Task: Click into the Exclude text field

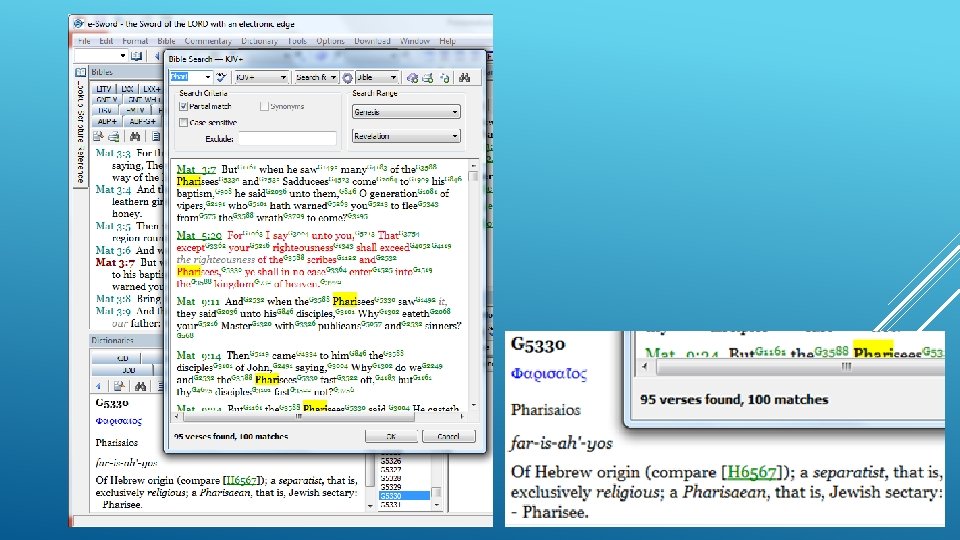Action: 287,138
